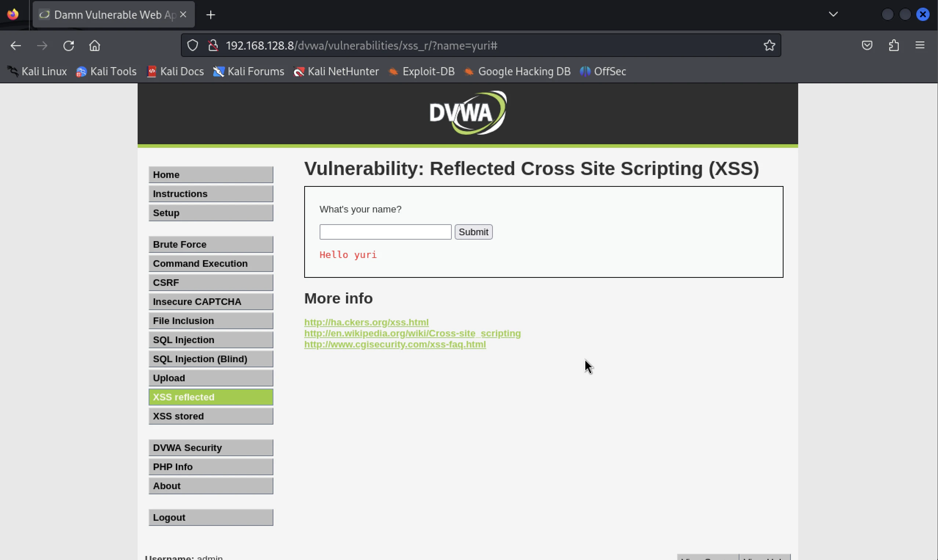The width and height of the screenshot is (938, 560).
Task: Open the Exploit-DB bookmark
Action: pyautogui.click(x=421, y=71)
